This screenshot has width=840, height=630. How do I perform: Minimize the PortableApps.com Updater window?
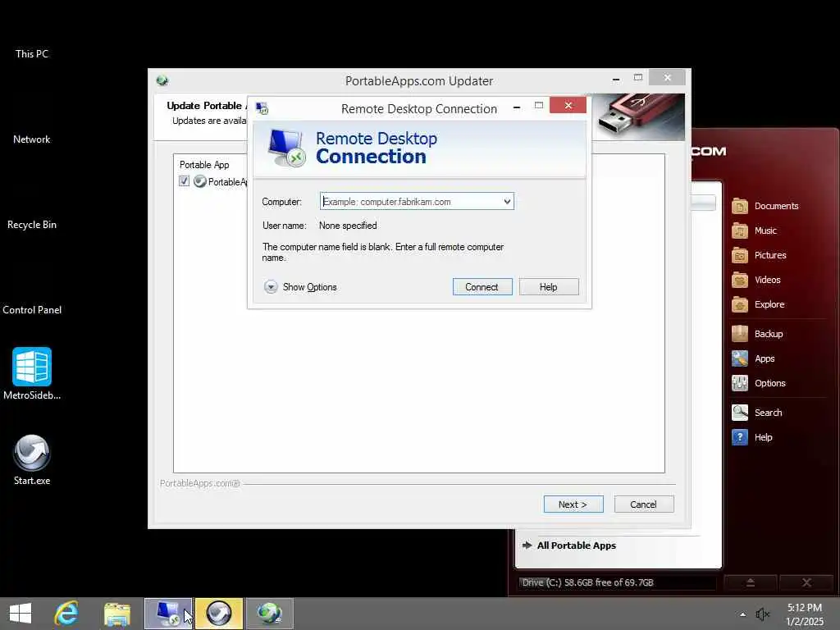click(616, 79)
